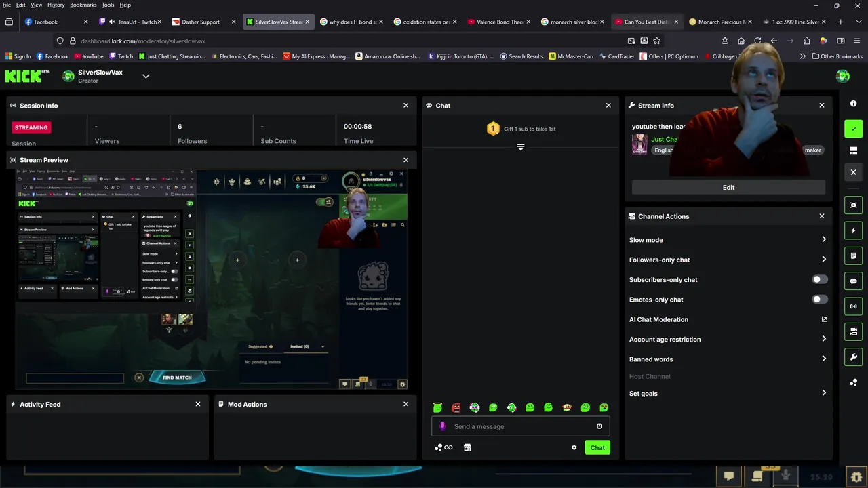
Task: Click the gold Gift 1 sub badge
Action: click(493, 129)
